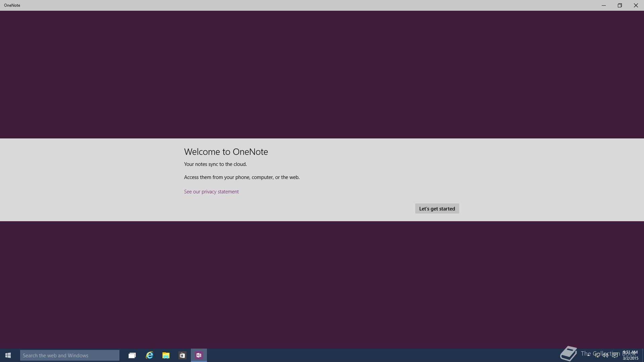Image resolution: width=644 pixels, height=362 pixels.
Task: Open the network status tray icon
Action: (x=597, y=355)
